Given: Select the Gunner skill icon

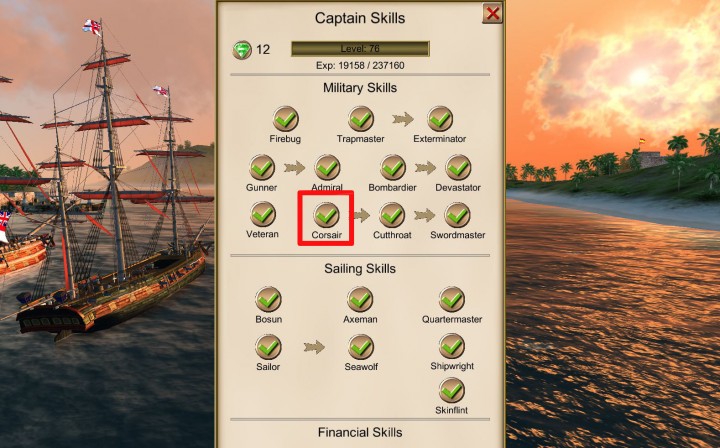Looking at the screenshot, I should coord(262,168).
